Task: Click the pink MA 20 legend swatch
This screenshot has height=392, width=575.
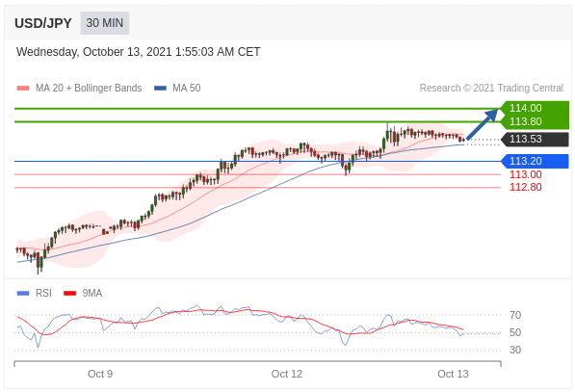Action: (x=23, y=88)
